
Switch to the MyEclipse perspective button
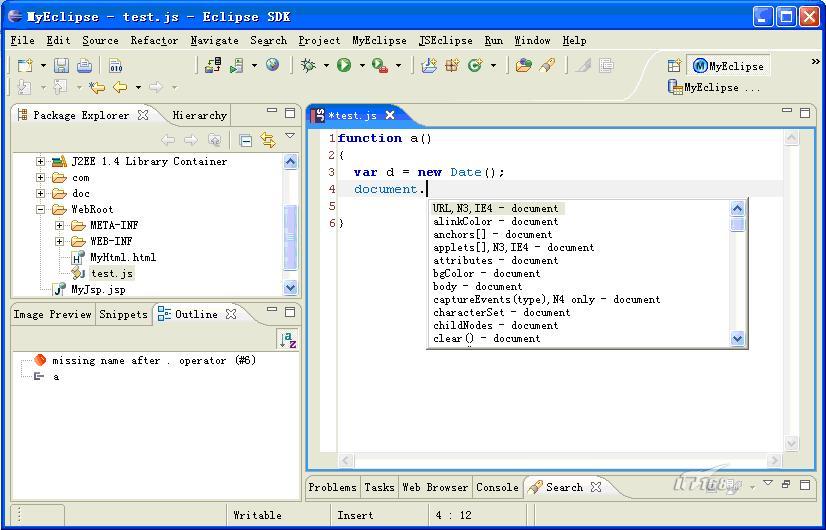728,66
